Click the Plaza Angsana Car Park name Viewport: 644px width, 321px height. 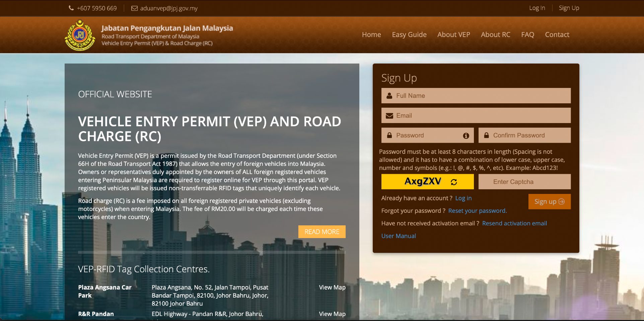pyautogui.click(x=105, y=291)
